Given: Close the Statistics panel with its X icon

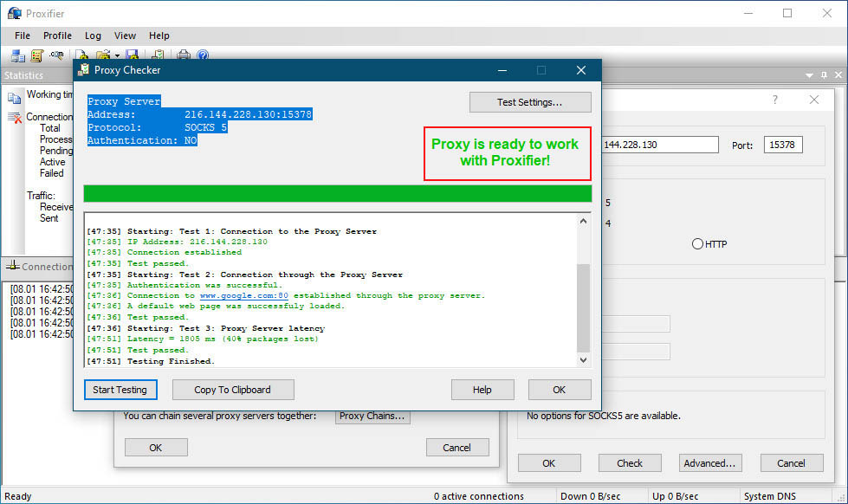Looking at the screenshot, I should point(838,75).
